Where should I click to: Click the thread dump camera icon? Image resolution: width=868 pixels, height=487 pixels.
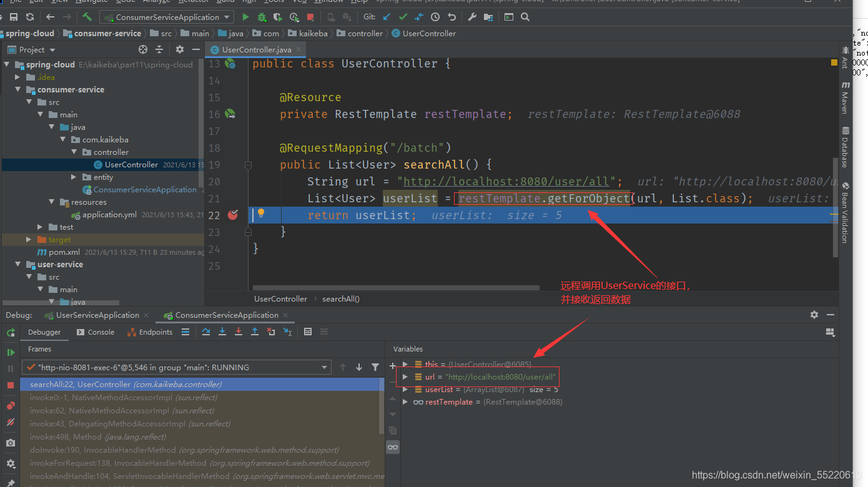click(11, 443)
